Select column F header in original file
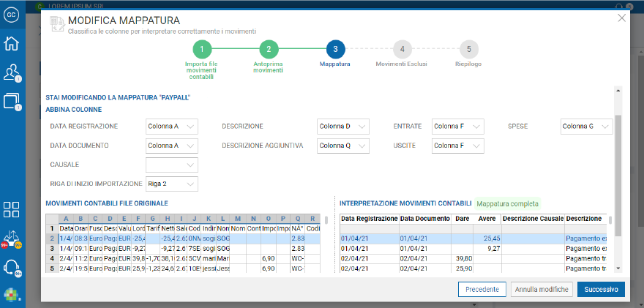 tap(138, 219)
